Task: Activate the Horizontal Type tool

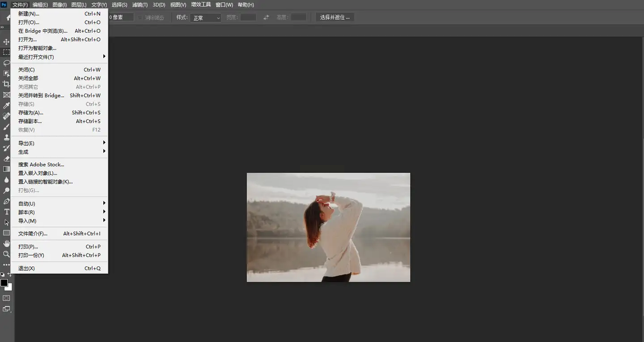Action: (6, 211)
